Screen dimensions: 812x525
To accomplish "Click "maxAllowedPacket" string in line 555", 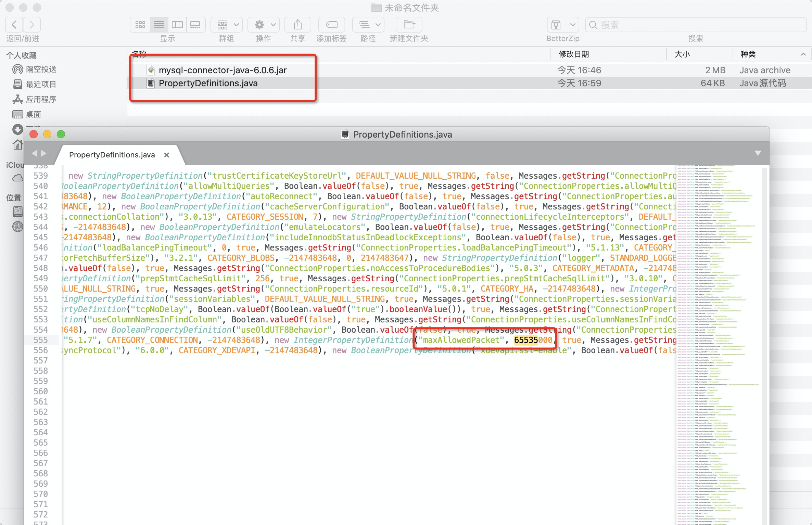I will pyautogui.click(x=461, y=340).
